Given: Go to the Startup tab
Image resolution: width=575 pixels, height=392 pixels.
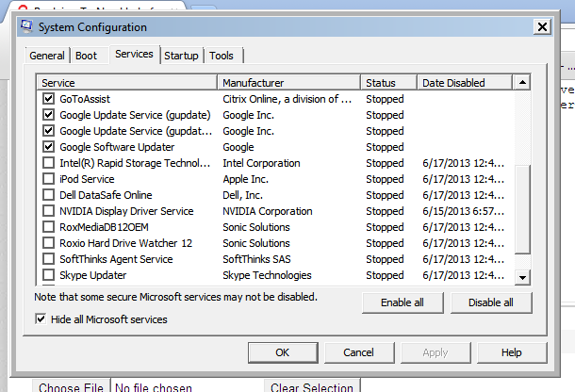Looking at the screenshot, I should pos(181,56).
